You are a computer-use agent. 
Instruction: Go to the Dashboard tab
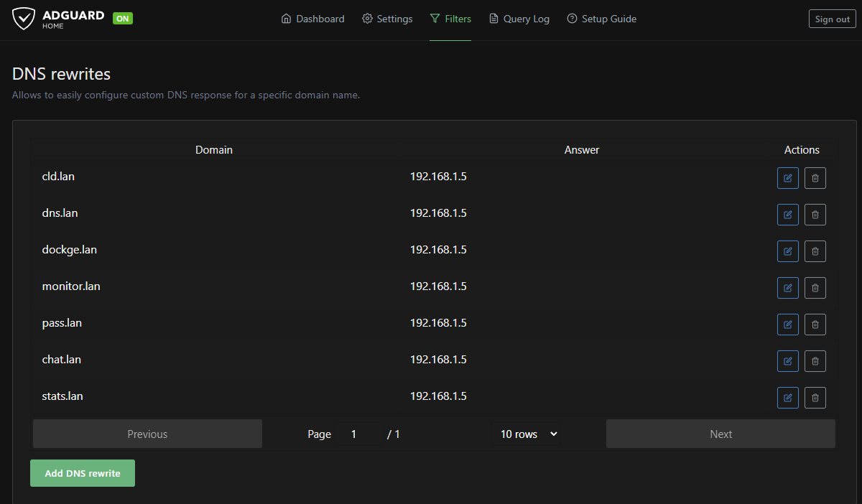[x=312, y=19]
